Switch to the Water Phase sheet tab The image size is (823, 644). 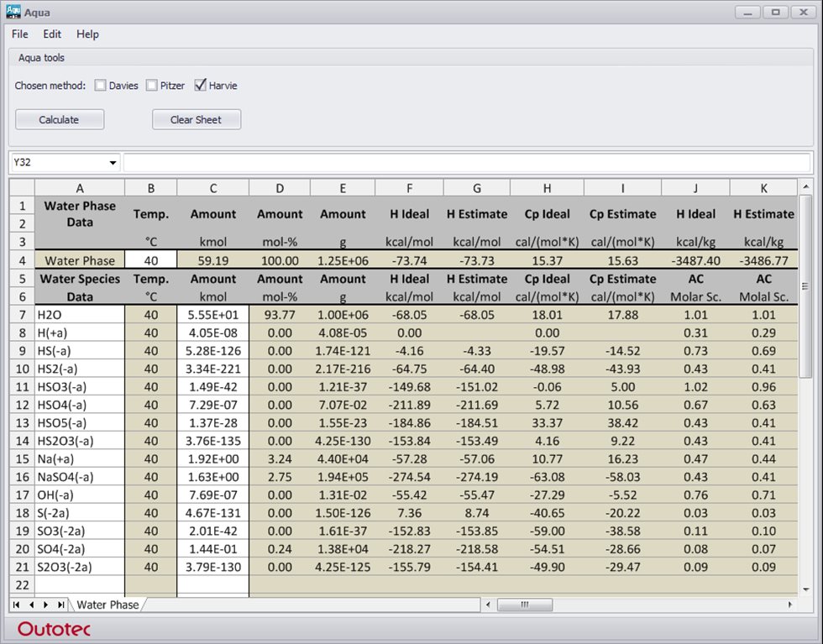(x=107, y=605)
